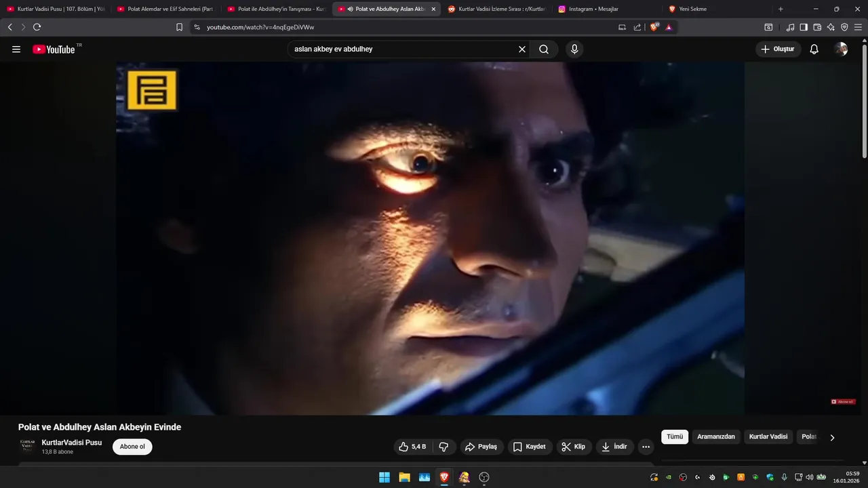Click the video title text
Viewport: 868px width, 488px height.
[x=100, y=427]
